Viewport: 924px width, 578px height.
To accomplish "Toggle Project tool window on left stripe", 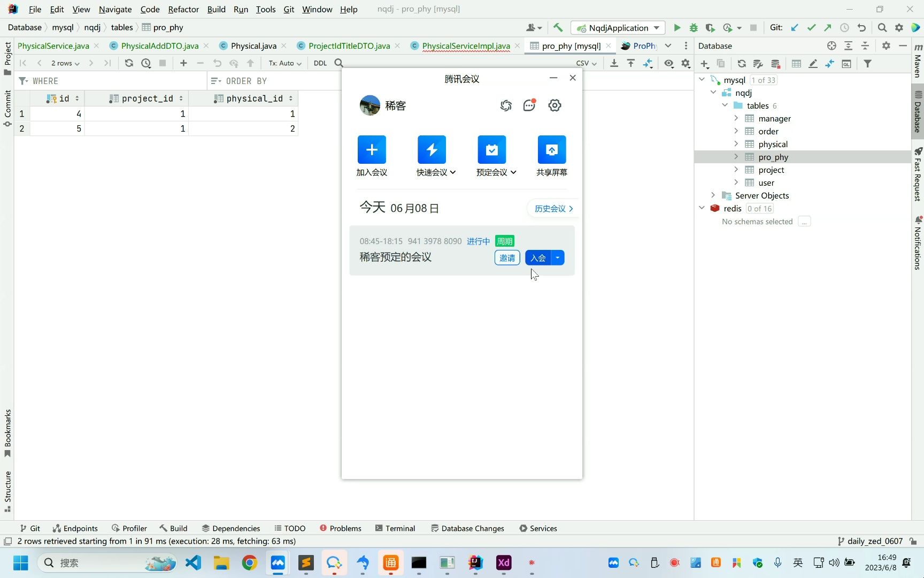I will [7, 58].
